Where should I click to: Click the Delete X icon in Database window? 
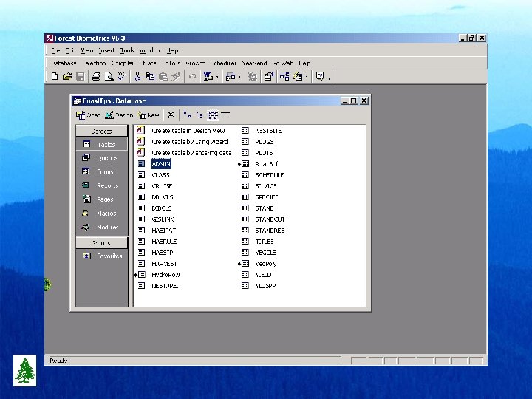[171, 115]
